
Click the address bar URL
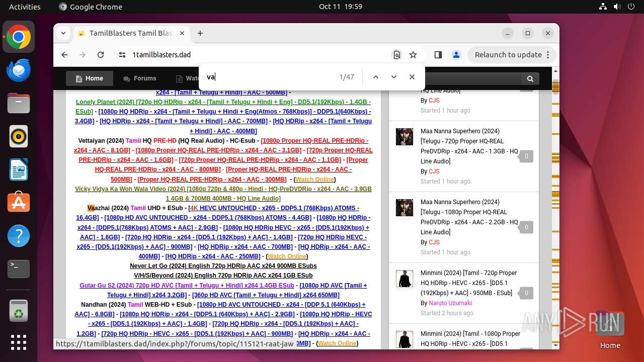(162, 55)
